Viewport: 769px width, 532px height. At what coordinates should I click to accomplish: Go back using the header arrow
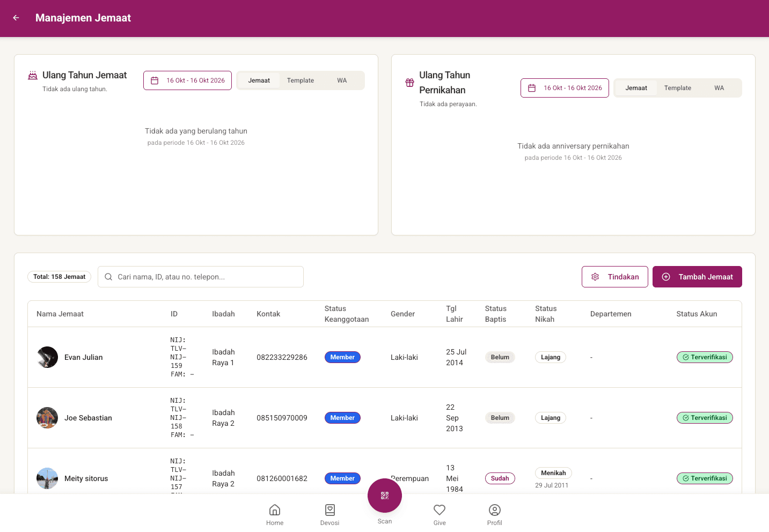16,18
